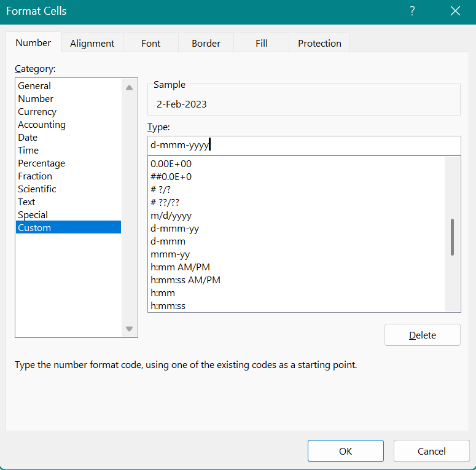Screen dimensions: 476x470
Task: Select the ##0.0E+0 format code
Action: (x=296, y=177)
